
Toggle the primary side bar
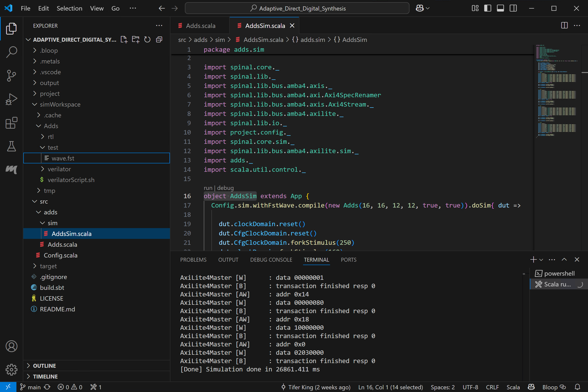coord(488,8)
